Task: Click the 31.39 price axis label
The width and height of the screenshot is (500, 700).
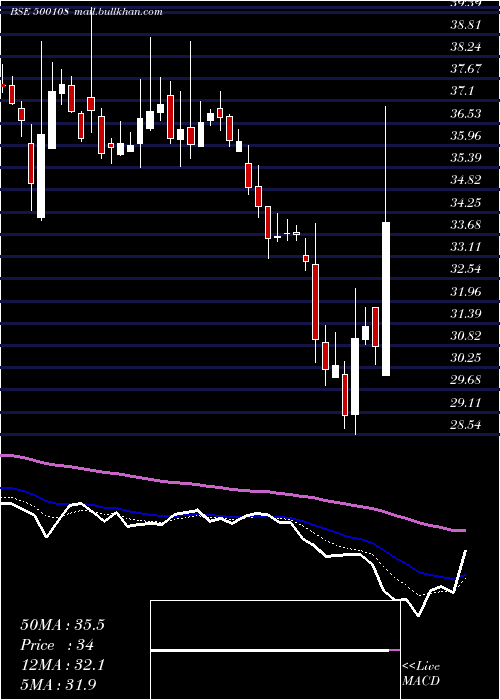Action: pos(466,313)
